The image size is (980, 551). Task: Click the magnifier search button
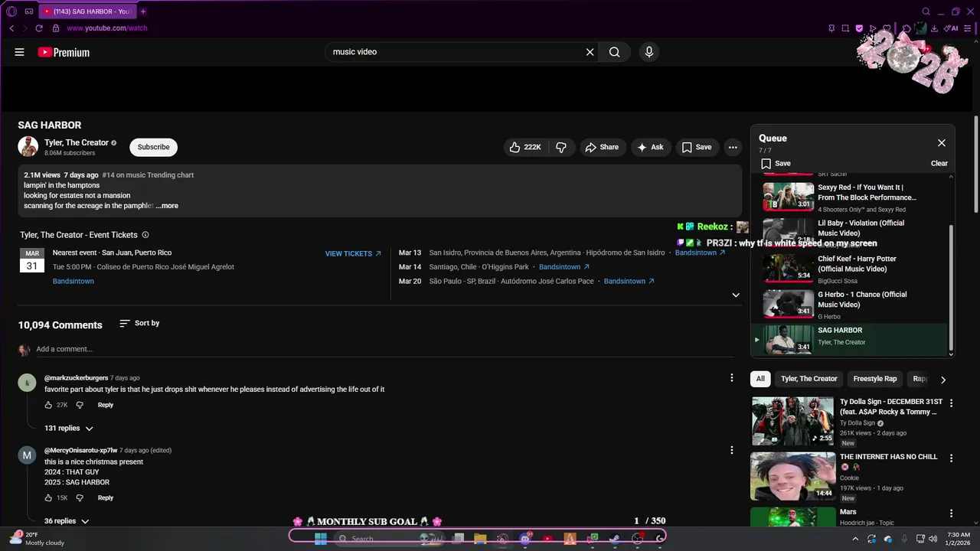click(x=614, y=52)
